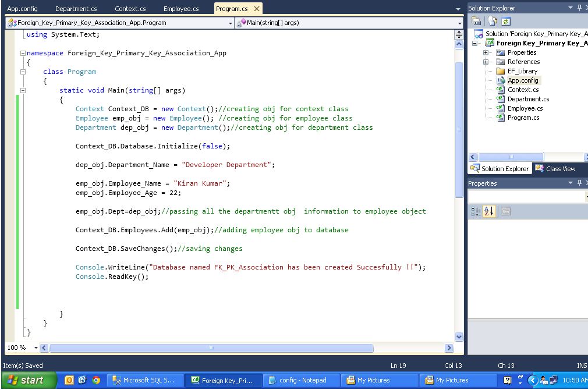The height and width of the screenshot is (390, 588).
Task: Collapse the namespace code block
Action: pos(23,53)
